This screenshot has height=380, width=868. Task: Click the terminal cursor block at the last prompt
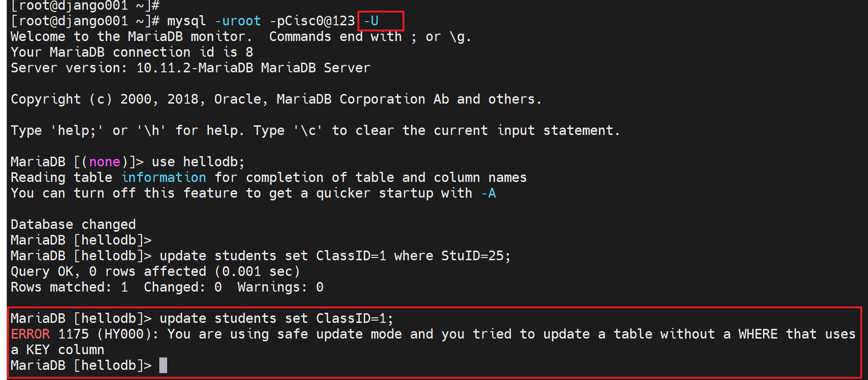coord(163,365)
